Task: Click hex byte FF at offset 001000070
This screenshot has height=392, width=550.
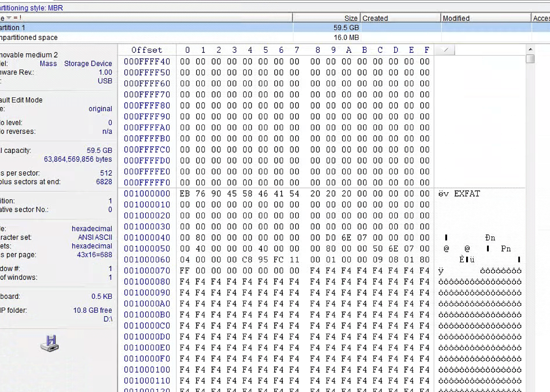Action: (185, 271)
